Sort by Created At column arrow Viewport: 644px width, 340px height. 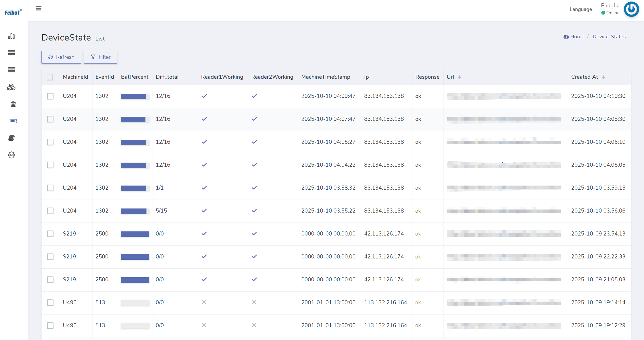click(603, 77)
